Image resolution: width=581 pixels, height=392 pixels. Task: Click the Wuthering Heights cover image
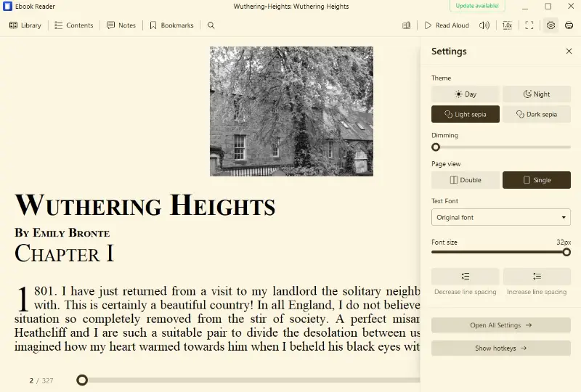[x=291, y=111]
